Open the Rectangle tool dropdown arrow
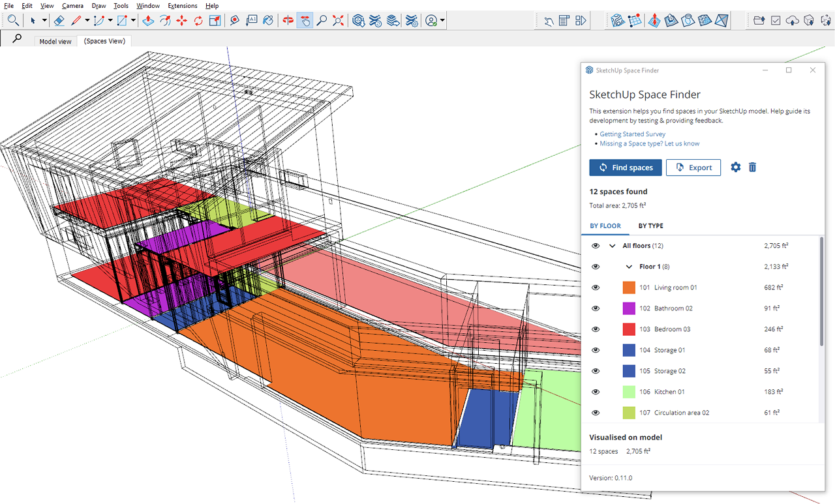 coord(133,20)
